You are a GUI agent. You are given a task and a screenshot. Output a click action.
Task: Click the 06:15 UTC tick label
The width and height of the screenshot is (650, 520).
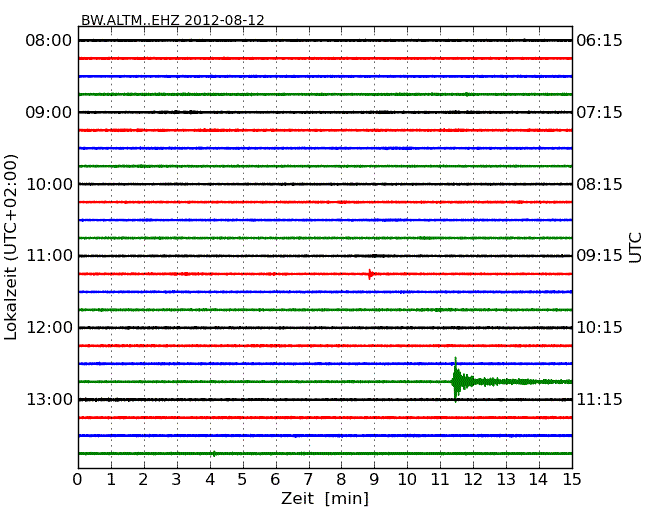tap(599, 41)
